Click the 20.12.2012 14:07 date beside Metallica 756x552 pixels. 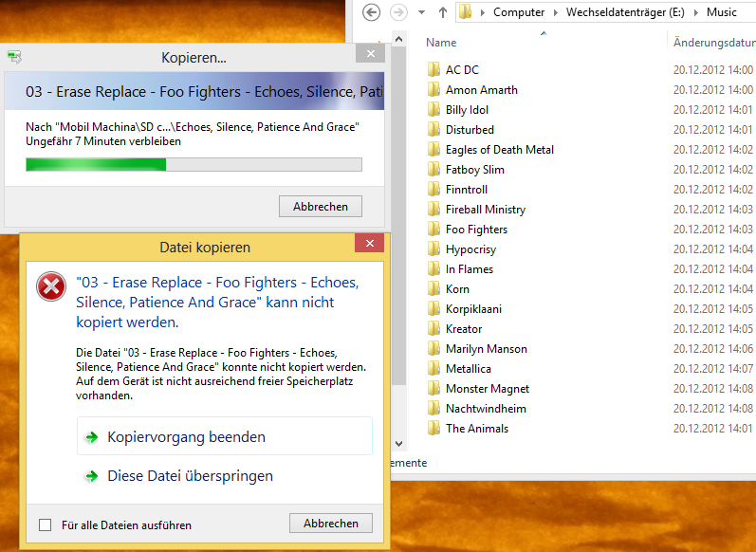coord(712,368)
